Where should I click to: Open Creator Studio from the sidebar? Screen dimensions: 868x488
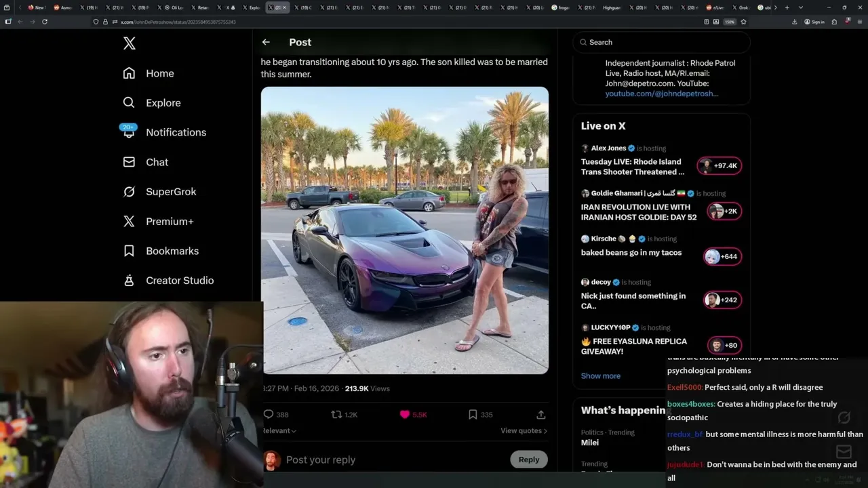(x=168, y=281)
